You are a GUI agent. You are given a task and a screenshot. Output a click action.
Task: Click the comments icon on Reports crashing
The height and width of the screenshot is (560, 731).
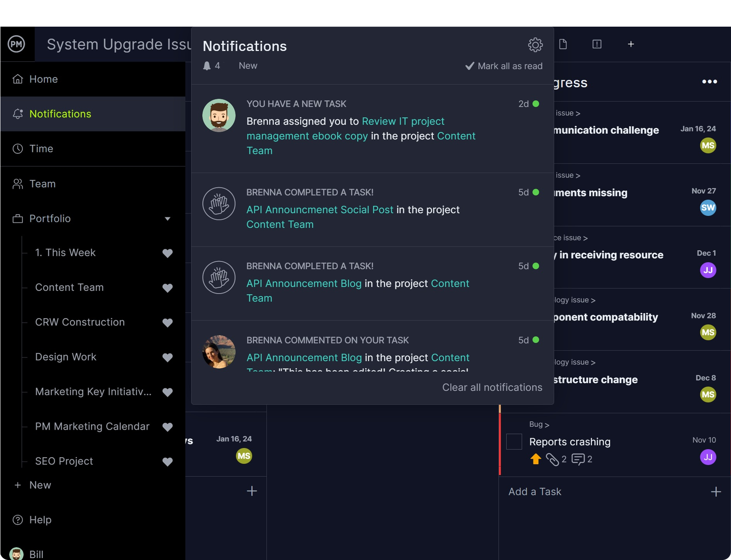point(578,459)
